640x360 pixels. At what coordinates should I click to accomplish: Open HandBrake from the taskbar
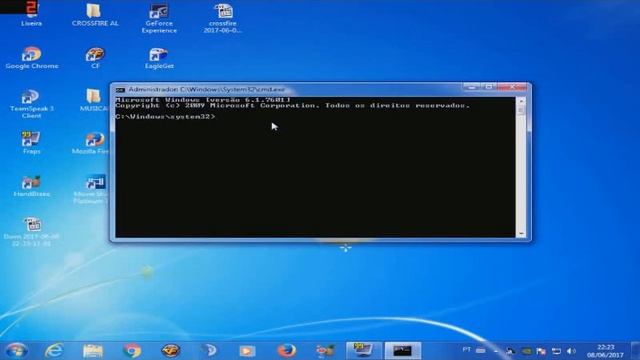tap(325, 351)
